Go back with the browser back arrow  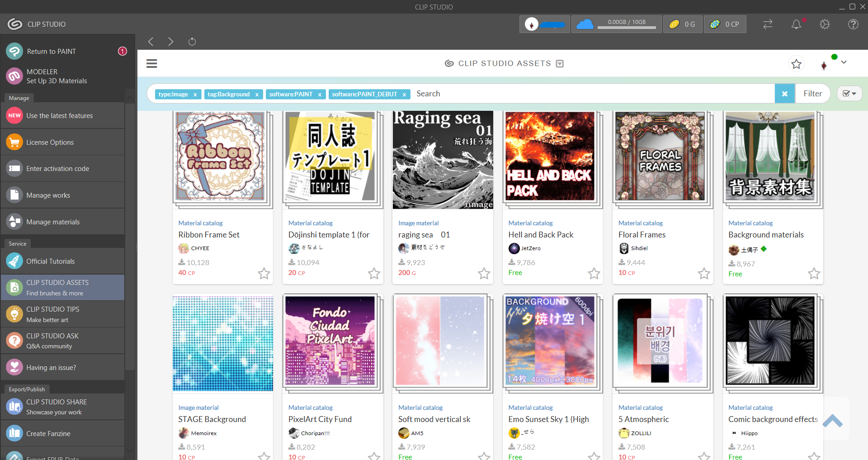point(151,42)
